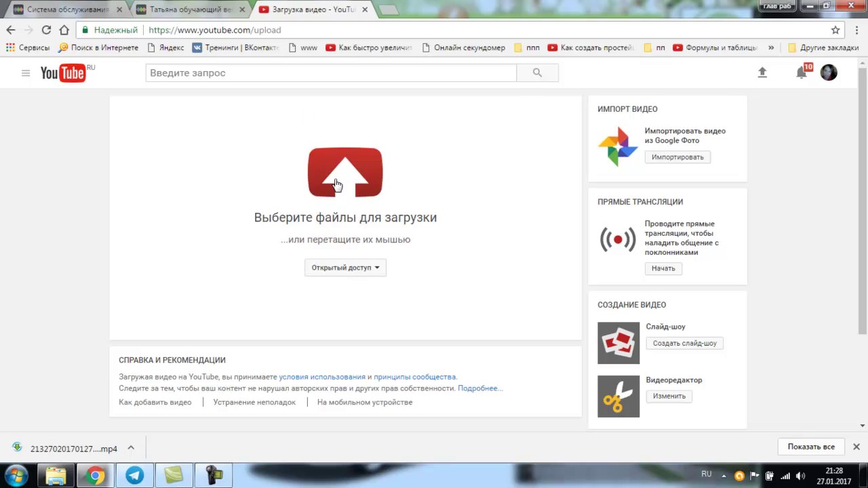Open the YouTube hamburger guide menu
The height and width of the screenshot is (488, 868).
coord(26,73)
